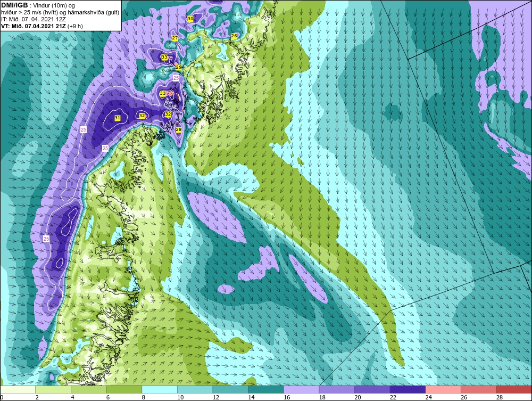Select the 'IT: Mið. 07. 04. 2021 12Z' line
The height and width of the screenshot is (401, 532).
[34, 19]
